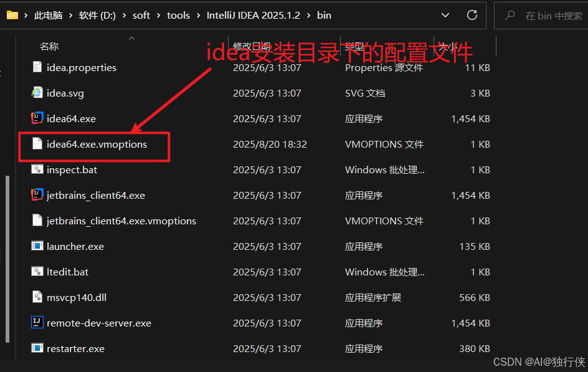Expand chevron before 此电脑 breadcrumb
This screenshot has height=372, width=588.
click(26, 16)
